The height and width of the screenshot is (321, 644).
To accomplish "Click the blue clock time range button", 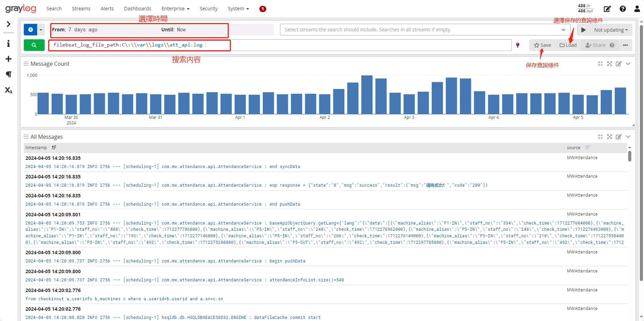I will (30, 30).
